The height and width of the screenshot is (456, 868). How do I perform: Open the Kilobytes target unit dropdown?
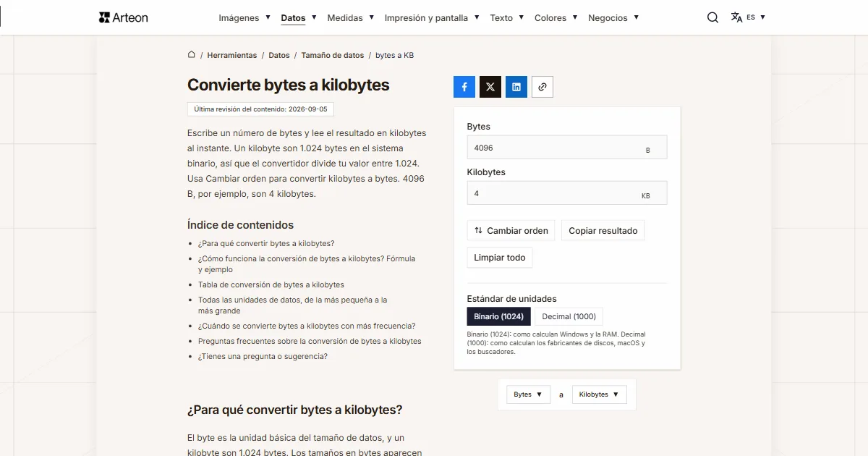point(600,394)
